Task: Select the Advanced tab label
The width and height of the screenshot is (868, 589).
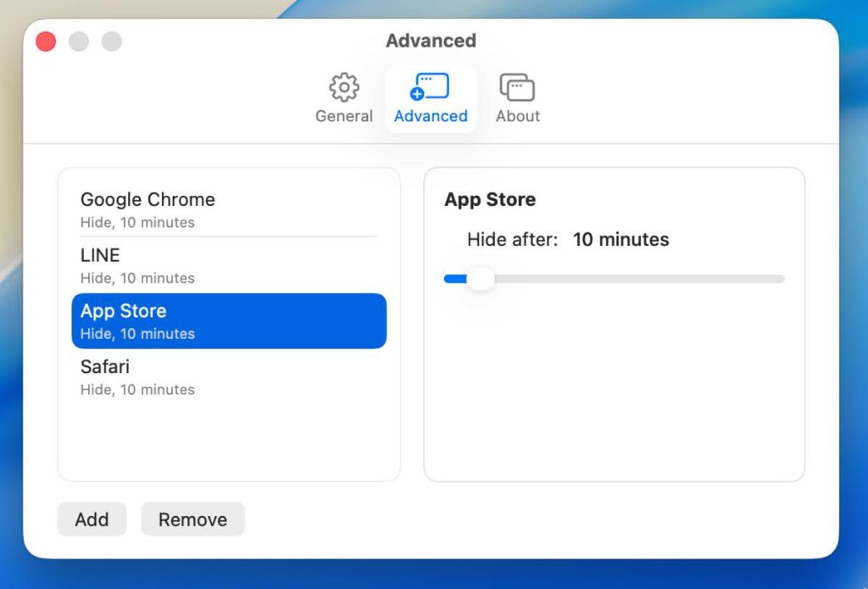Action: (431, 116)
